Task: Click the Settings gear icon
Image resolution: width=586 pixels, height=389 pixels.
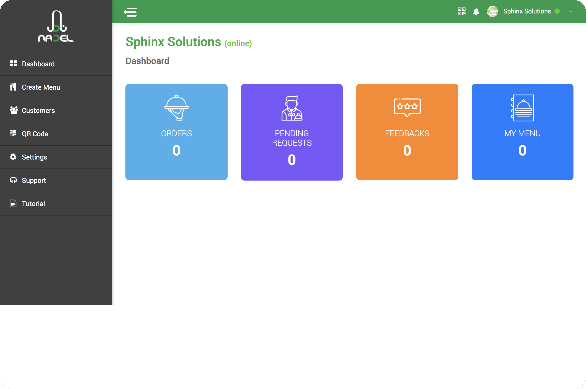Action: click(13, 157)
